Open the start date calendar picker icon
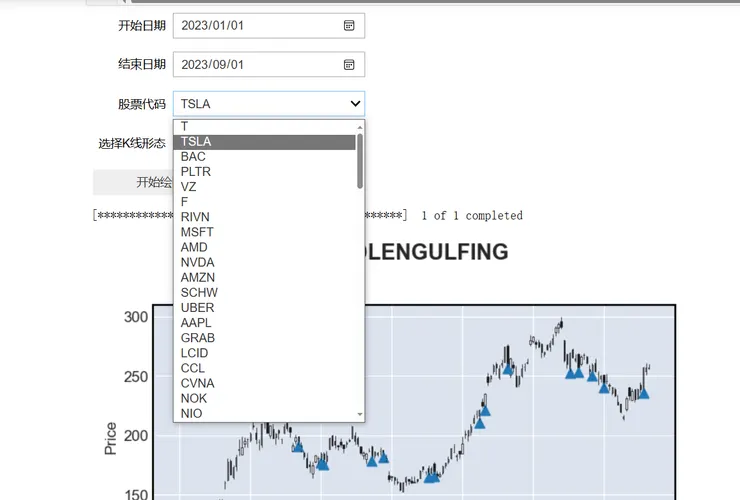740x500 pixels. (349, 25)
